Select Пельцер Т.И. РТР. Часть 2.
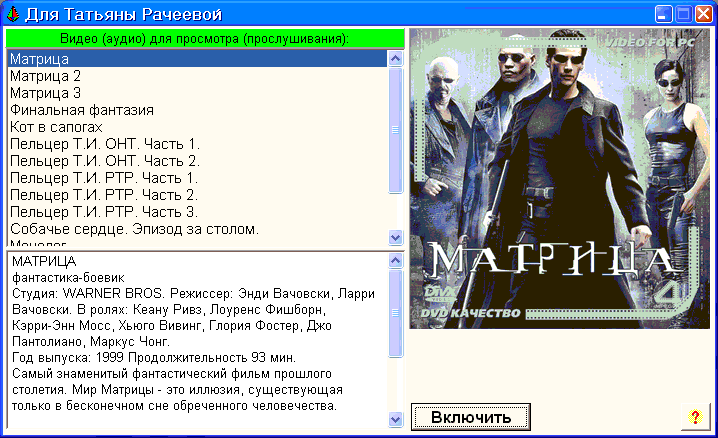 pos(104,195)
